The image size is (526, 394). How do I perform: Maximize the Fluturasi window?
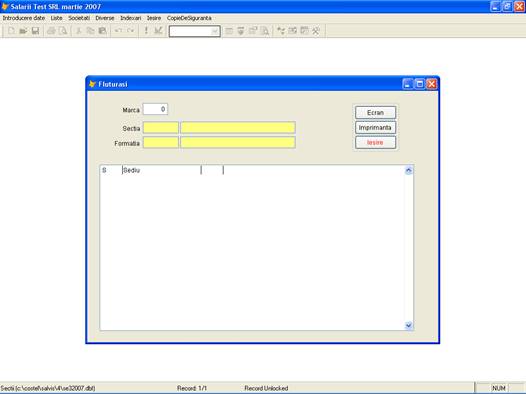pyautogui.click(x=420, y=84)
